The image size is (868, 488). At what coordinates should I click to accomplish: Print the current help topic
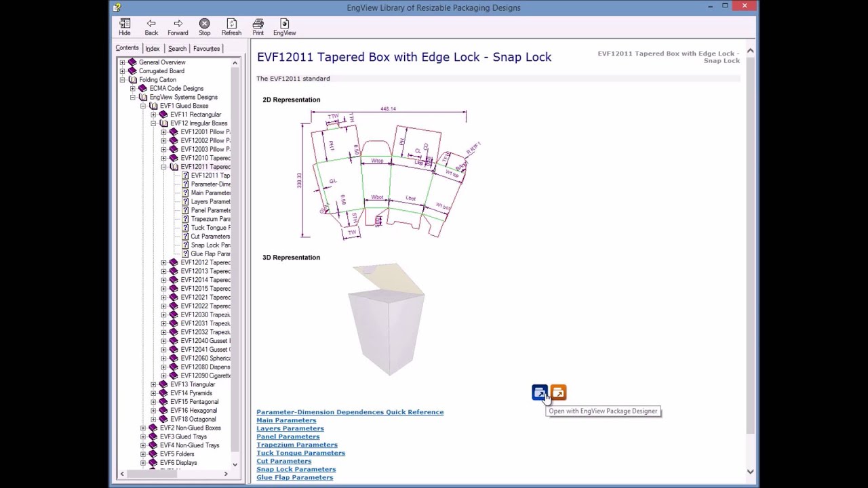pos(258,24)
